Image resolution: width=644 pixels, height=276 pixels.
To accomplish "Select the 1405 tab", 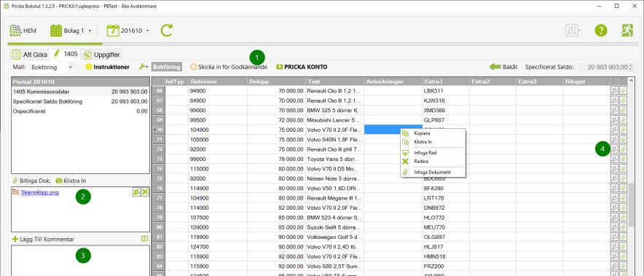I will [x=66, y=54].
